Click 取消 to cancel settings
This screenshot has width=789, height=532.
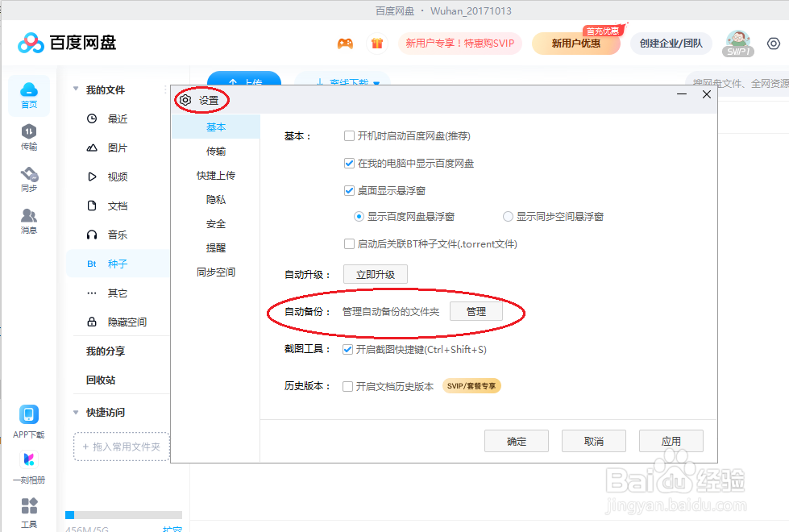click(594, 442)
